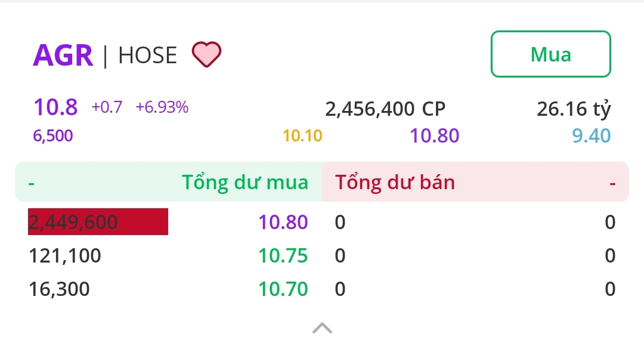
Task: Tap the current price 10.8
Action: click(55, 107)
